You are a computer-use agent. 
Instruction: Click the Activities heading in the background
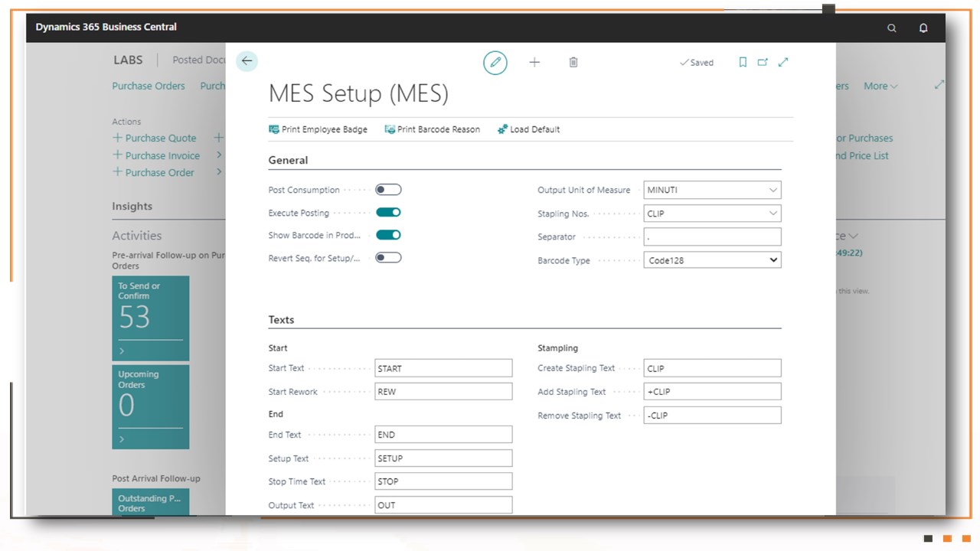tap(137, 236)
